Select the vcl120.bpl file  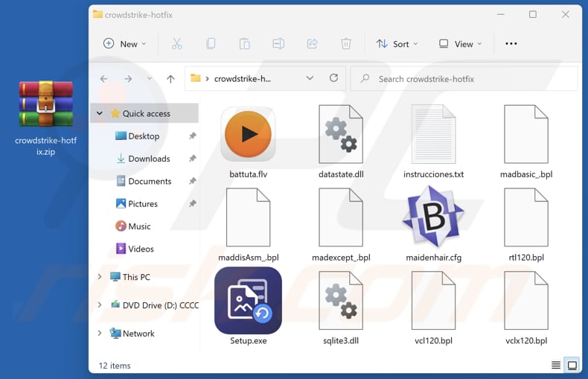[x=433, y=308]
